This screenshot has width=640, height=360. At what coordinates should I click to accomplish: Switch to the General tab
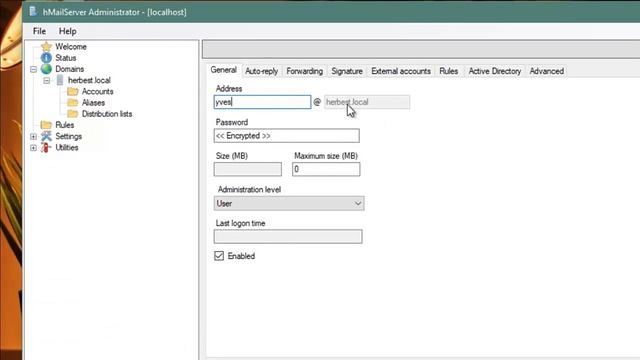[224, 70]
